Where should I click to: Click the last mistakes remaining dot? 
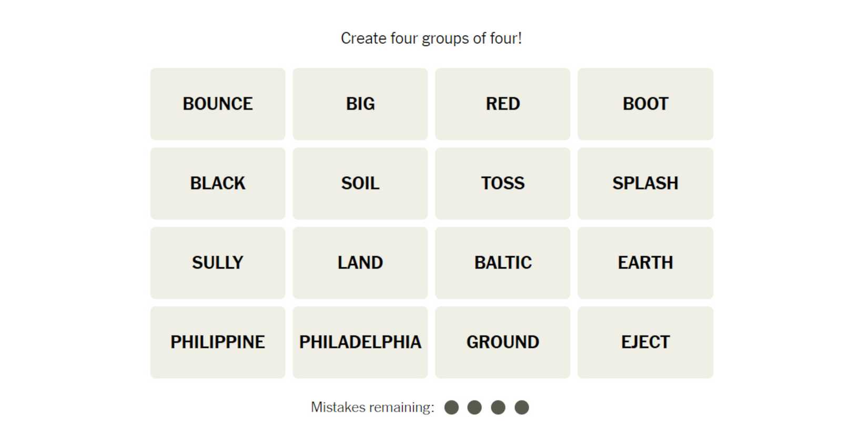pos(521,407)
